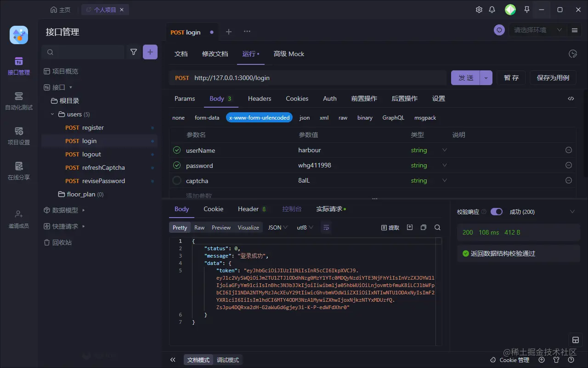588x368 pixels.
Task: Uncheck the password parameter checkbox
Action: click(177, 165)
